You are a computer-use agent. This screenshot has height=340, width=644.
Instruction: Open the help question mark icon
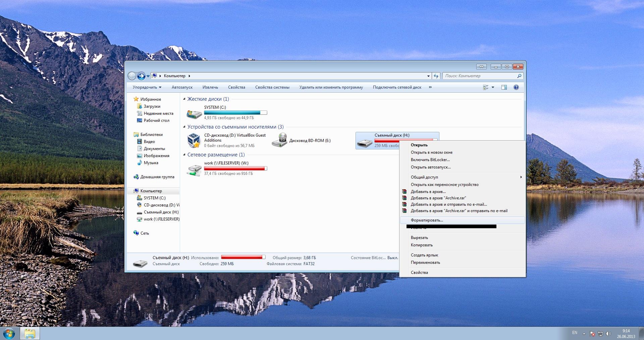516,87
